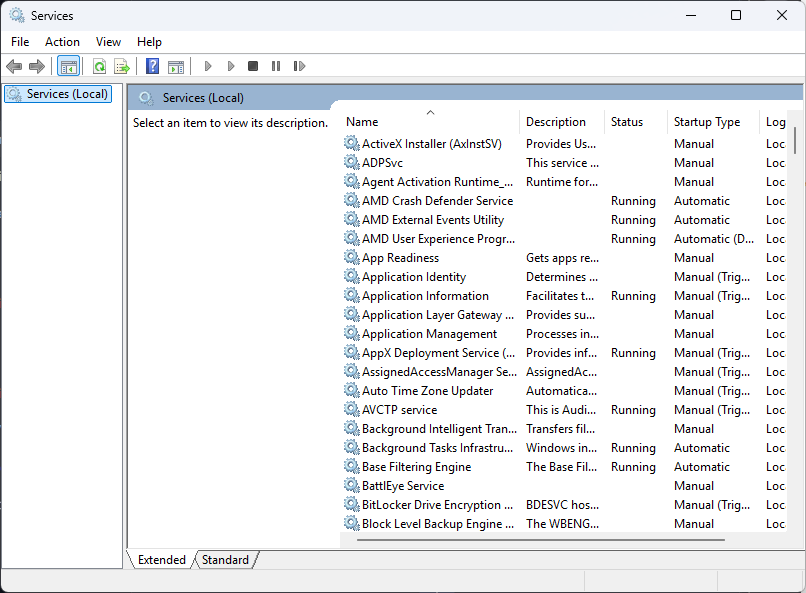Toggle the Show/Hide Console Tree button
806x593 pixels.
69,66
